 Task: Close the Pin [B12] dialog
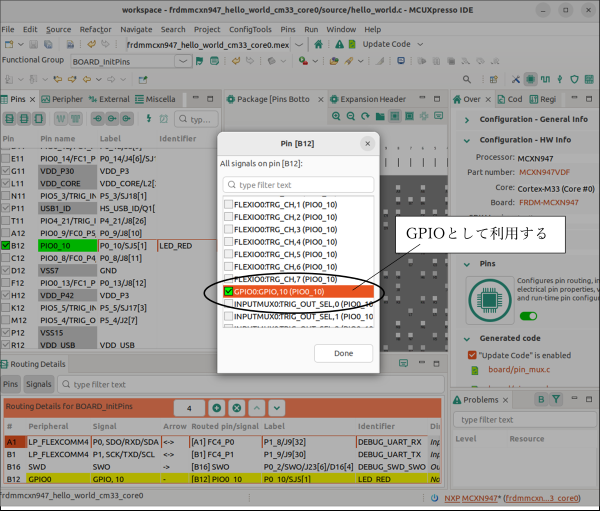(x=367, y=143)
